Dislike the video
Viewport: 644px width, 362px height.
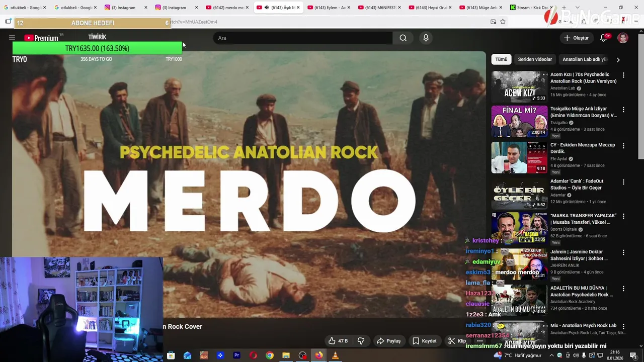(x=361, y=341)
